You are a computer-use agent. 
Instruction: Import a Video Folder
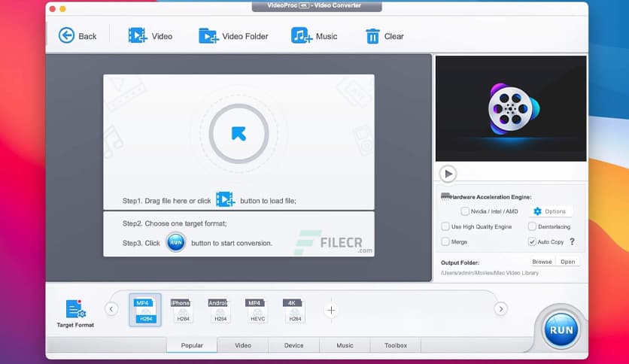(233, 35)
